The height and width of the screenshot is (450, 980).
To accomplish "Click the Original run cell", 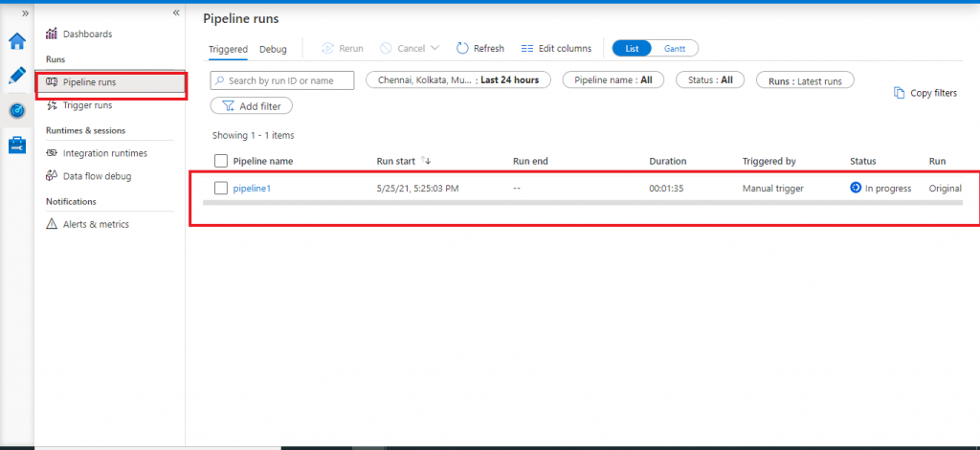I will tap(945, 188).
